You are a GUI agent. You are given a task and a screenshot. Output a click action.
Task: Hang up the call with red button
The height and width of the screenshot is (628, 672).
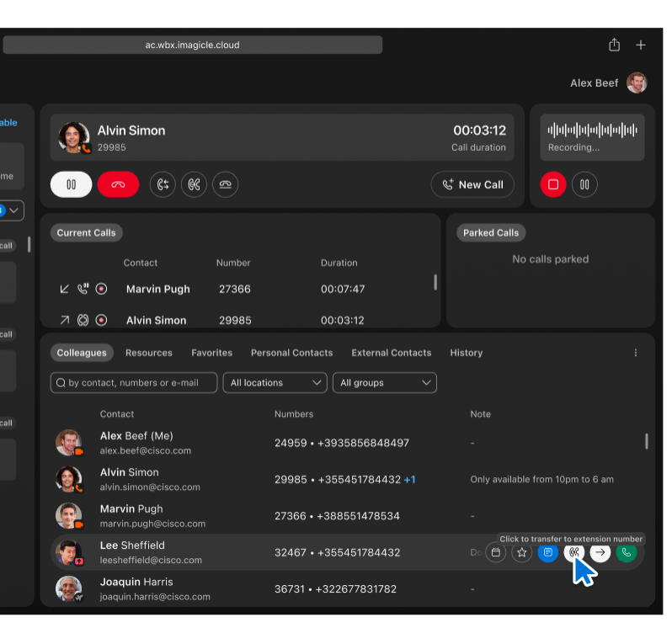click(x=118, y=184)
